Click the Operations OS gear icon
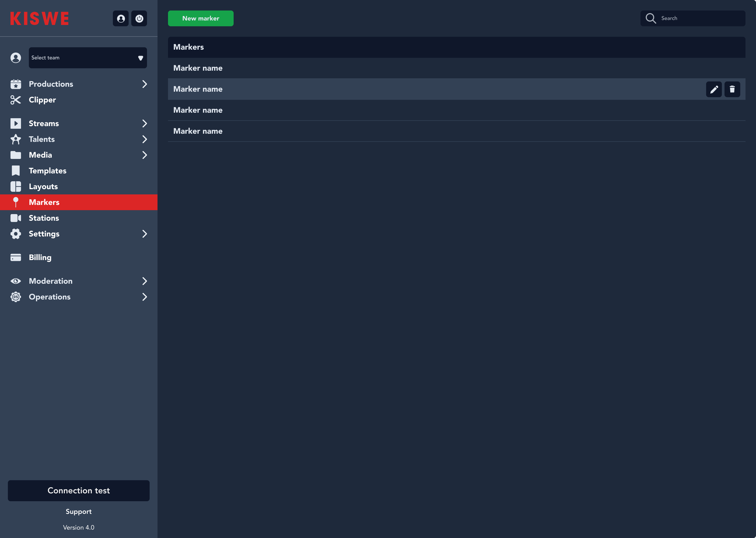Viewport: 756px width, 538px height. [x=15, y=297]
